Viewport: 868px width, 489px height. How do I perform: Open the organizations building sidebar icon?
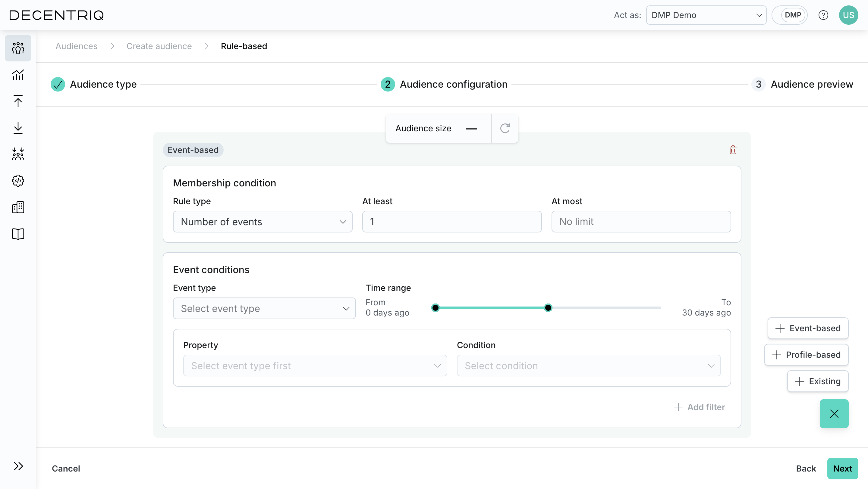[x=18, y=207]
